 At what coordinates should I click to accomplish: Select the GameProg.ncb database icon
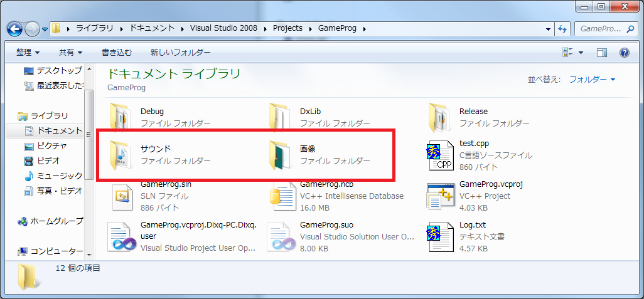pos(282,195)
